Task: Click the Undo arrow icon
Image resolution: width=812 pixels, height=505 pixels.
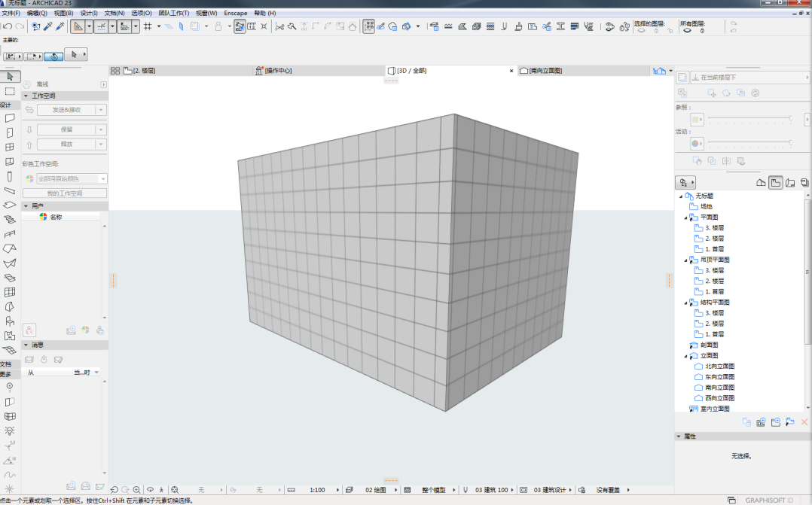Action: tap(8, 26)
